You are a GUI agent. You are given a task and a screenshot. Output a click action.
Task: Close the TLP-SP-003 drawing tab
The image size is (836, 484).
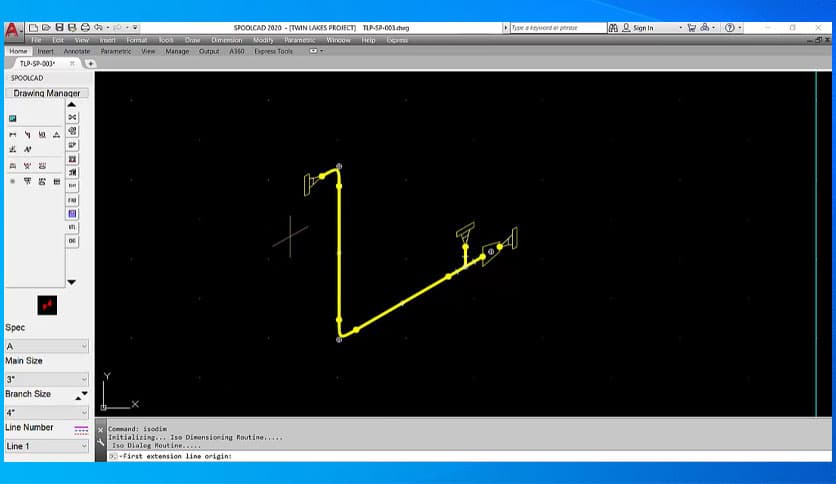72,63
